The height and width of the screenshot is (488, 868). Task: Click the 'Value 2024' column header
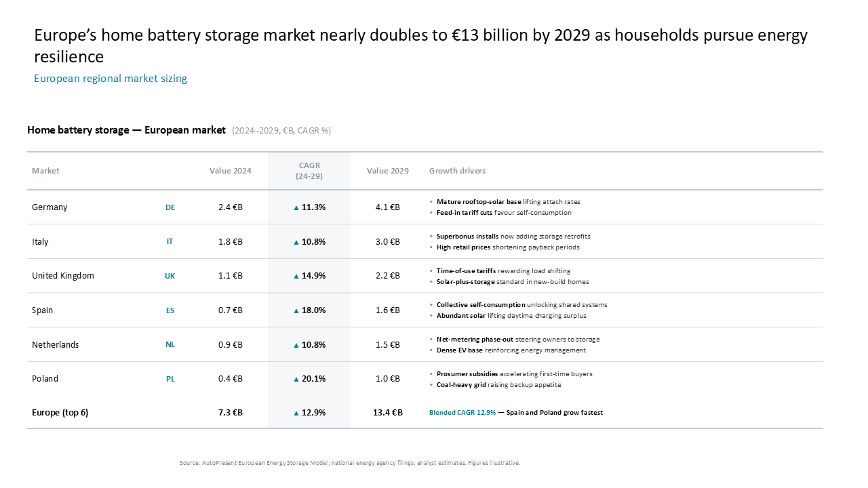coord(231,171)
